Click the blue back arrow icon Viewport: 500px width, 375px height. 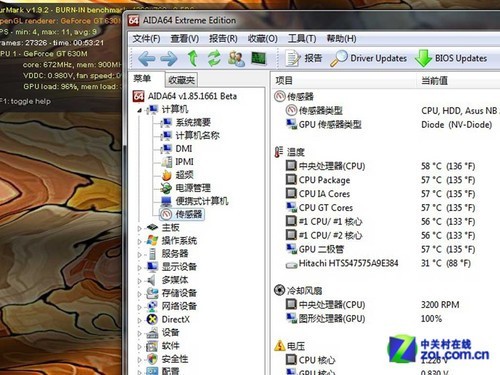pos(146,59)
